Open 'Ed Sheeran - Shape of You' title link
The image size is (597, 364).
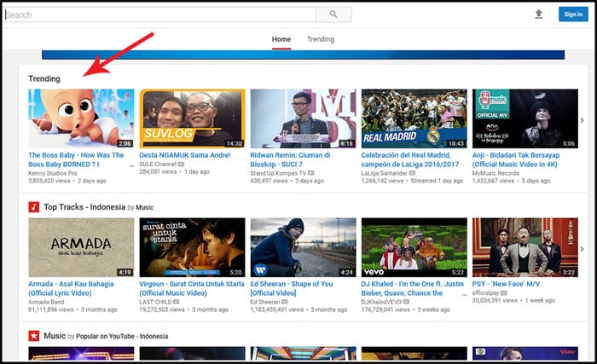292,289
